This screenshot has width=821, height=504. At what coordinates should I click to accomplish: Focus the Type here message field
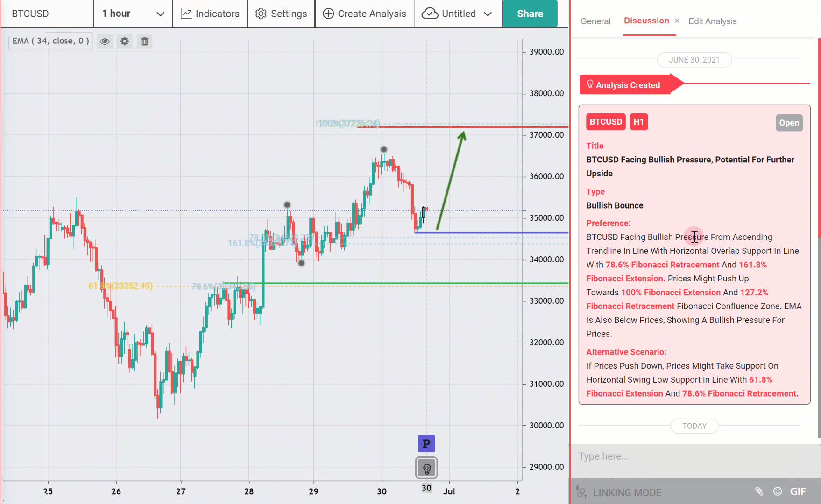[695, 456]
